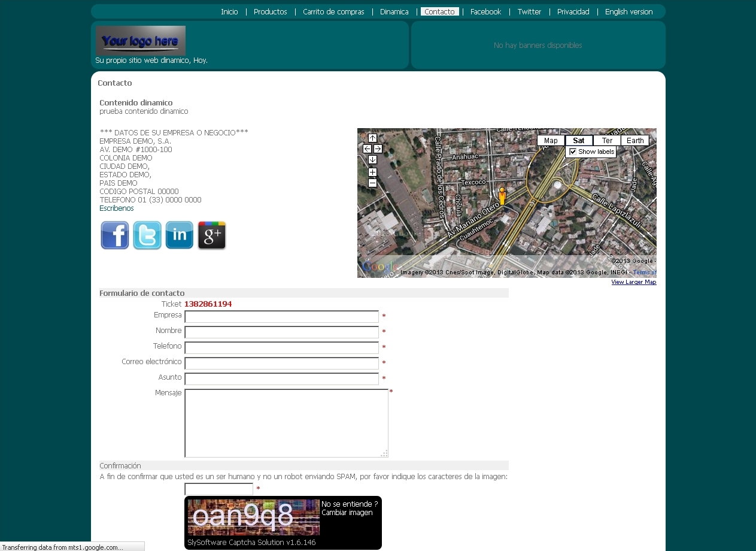The height and width of the screenshot is (551, 756).
Task: Click the 'No hay banners disponibles' text
Action: (538, 46)
